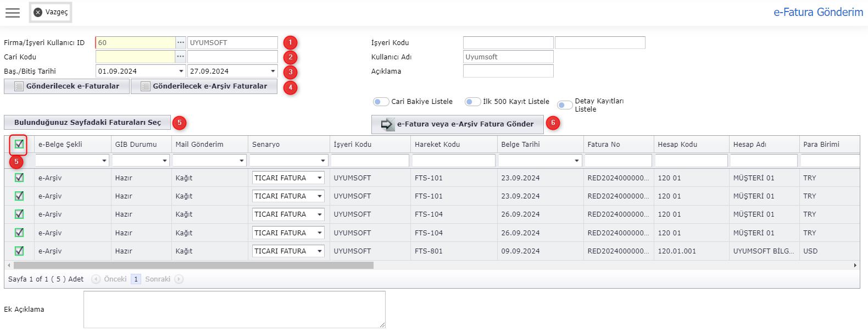Viewport: 868px width, 331px height.
Task: Toggle İlk 500 Kayıt Listele switch
Action: click(x=472, y=102)
